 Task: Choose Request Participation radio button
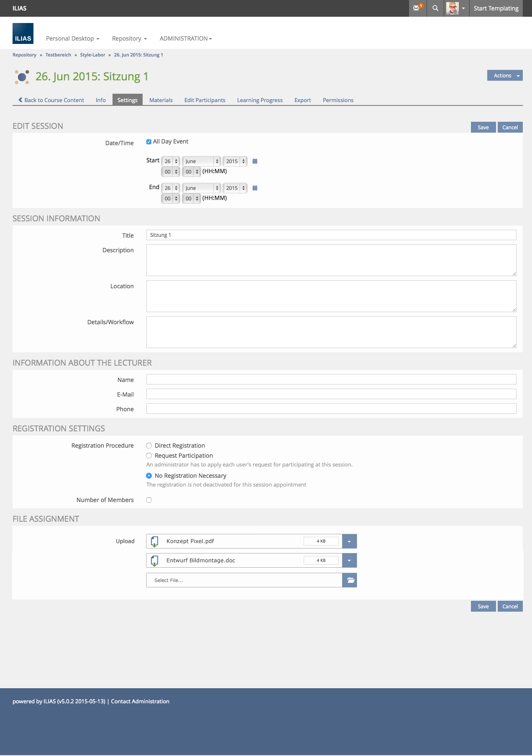pos(149,456)
